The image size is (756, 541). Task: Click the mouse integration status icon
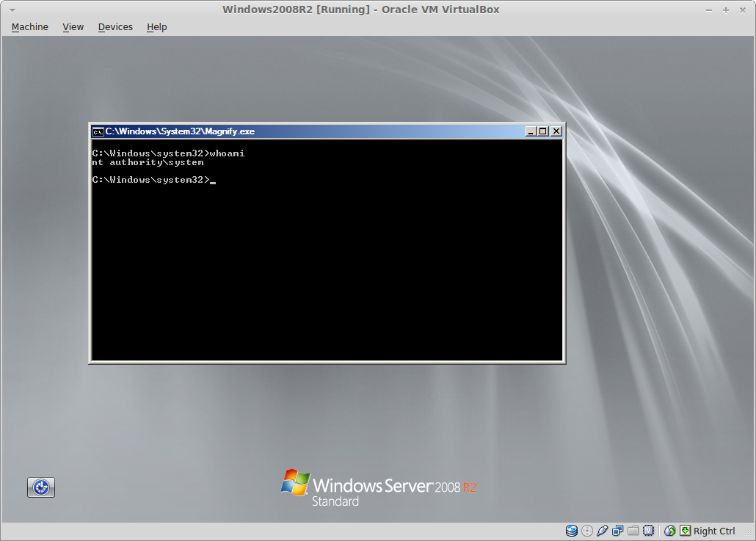pos(669,531)
